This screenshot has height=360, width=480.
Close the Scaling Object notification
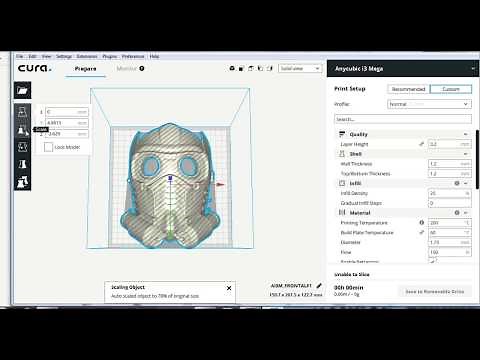click(229, 288)
